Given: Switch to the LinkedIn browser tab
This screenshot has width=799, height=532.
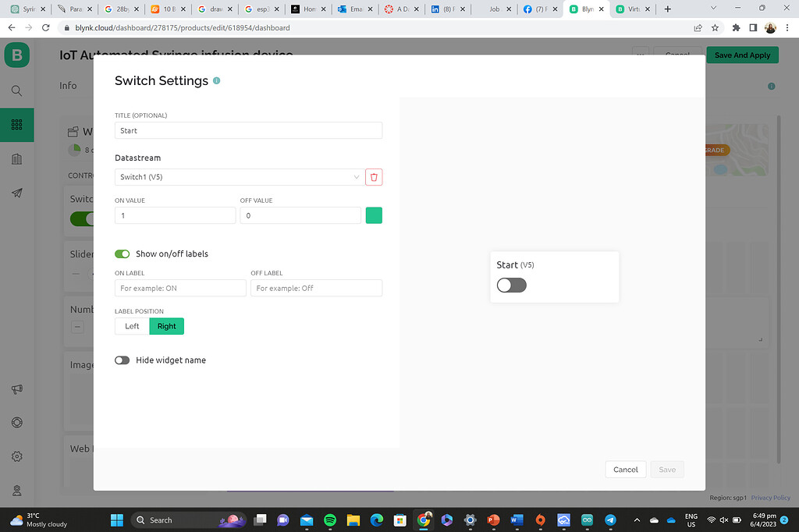Looking at the screenshot, I should tap(447, 9).
